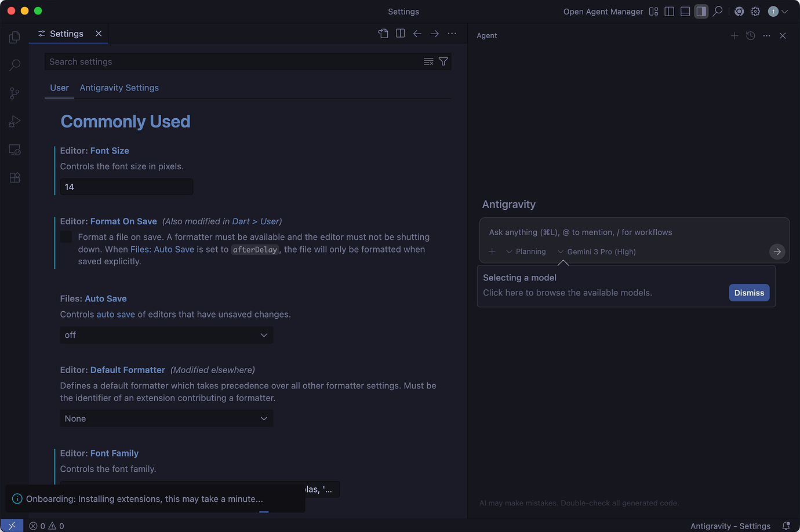The height and width of the screenshot is (532, 800).
Task: Open the settings filter menu
Action: (x=443, y=61)
